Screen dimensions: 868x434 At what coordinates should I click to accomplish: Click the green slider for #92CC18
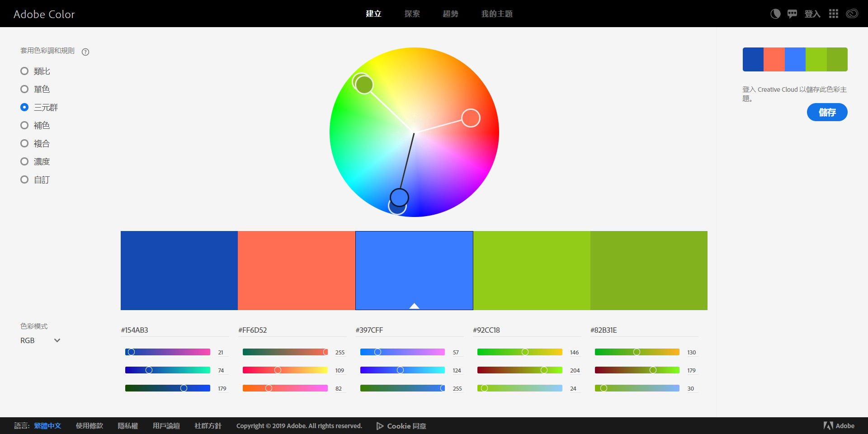tap(520, 370)
